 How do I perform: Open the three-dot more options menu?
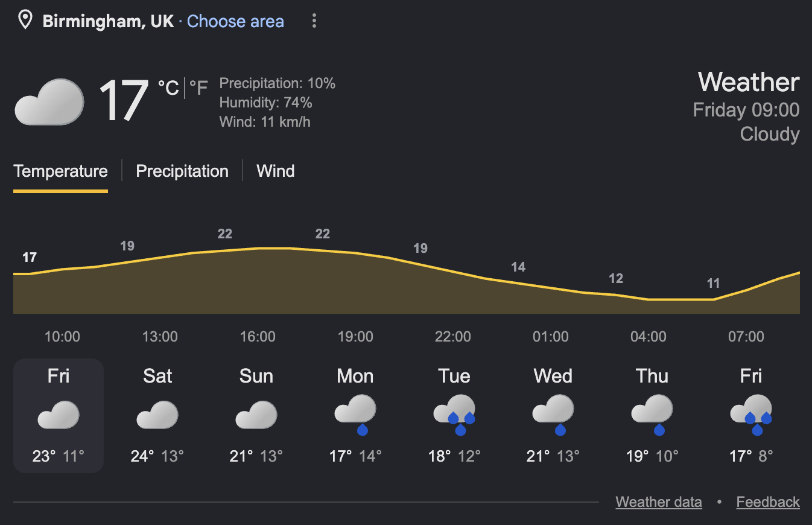coord(314,21)
